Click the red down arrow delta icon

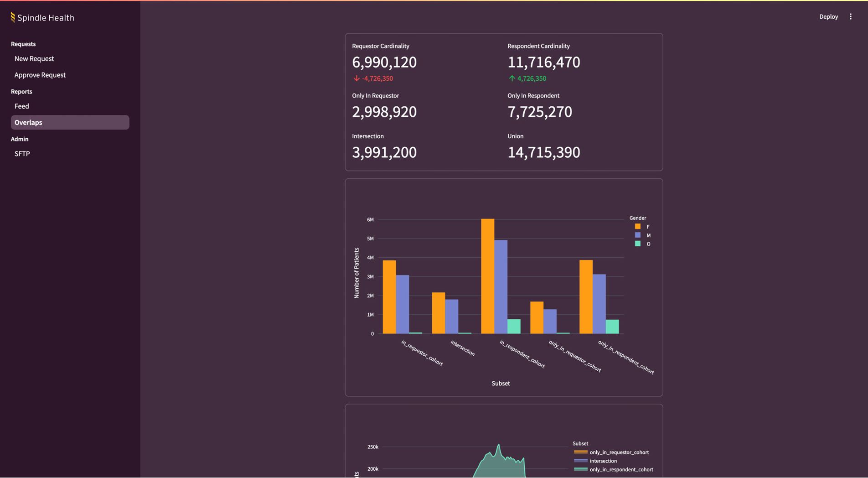pos(356,78)
